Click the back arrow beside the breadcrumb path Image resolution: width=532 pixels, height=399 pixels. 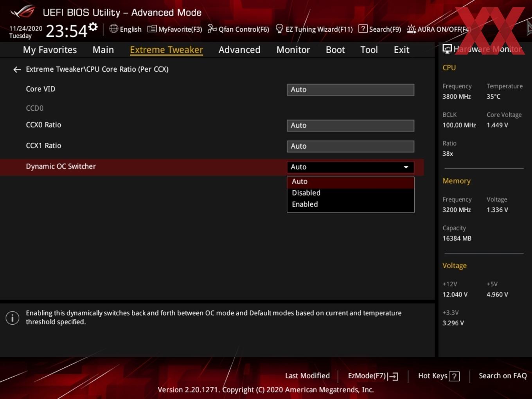pyautogui.click(x=17, y=70)
